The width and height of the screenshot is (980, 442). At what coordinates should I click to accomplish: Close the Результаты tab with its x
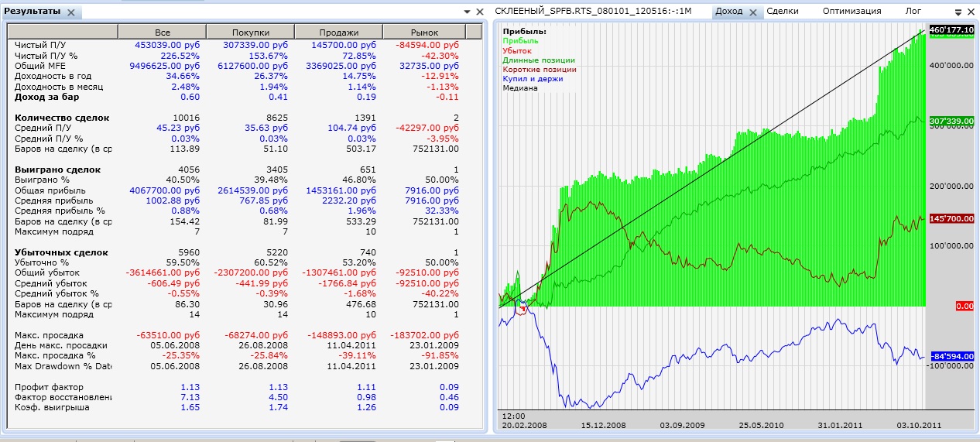click(x=71, y=12)
